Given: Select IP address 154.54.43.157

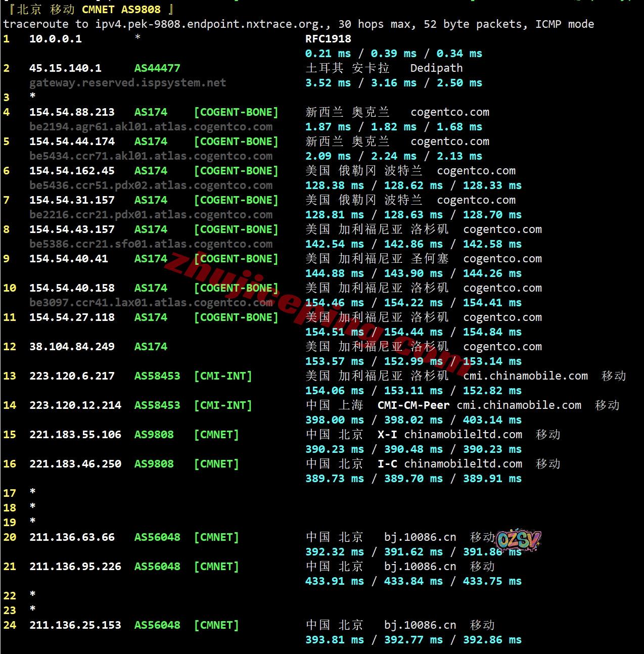Looking at the screenshot, I should pyautogui.click(x=72, y=229).
